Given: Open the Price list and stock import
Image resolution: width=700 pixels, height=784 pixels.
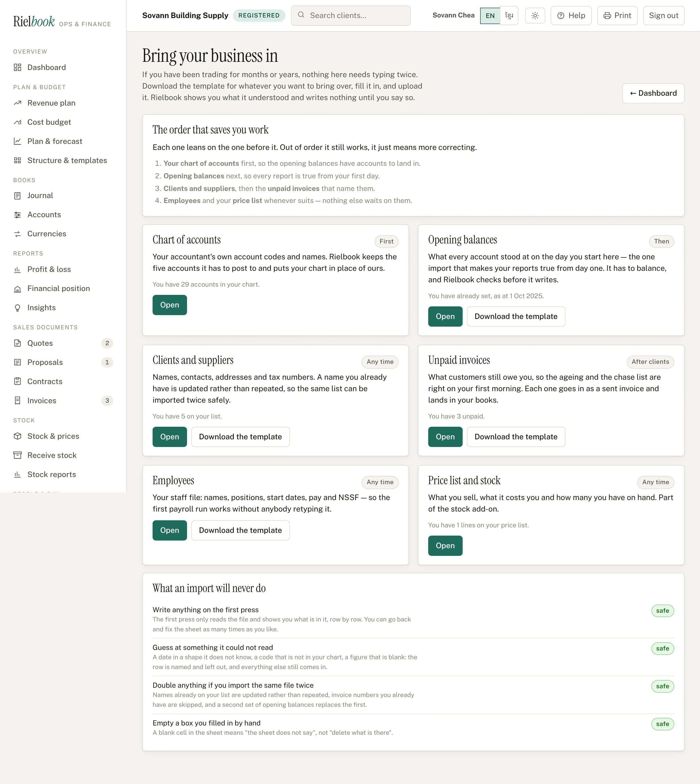Looking at the screenshot, I should point(445,546).
